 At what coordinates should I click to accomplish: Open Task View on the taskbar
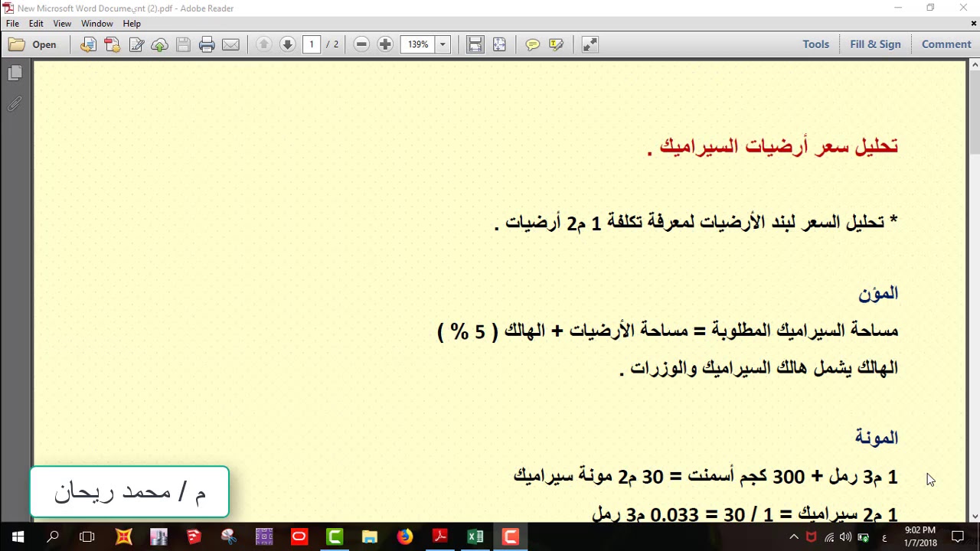[87, 536]
